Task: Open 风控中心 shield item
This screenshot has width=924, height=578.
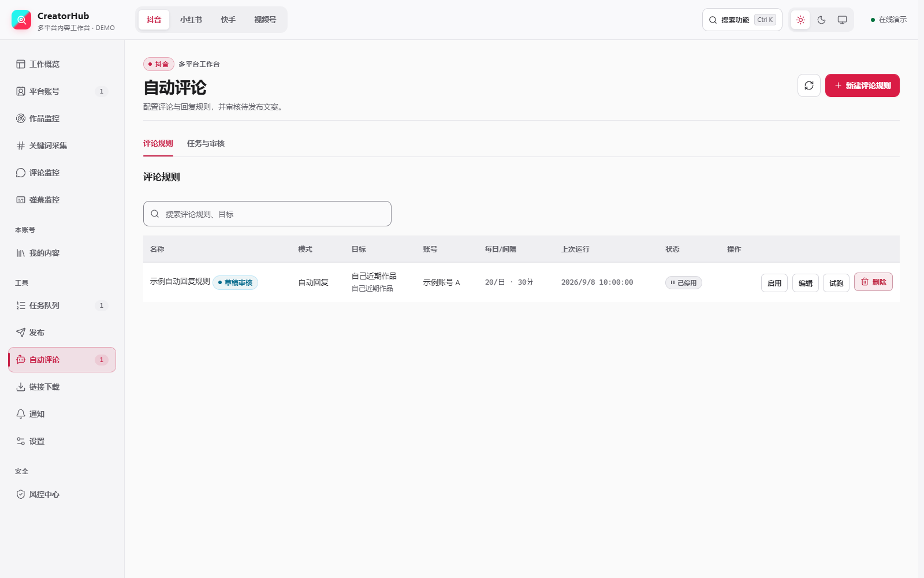Action: pyautogui.click(x=62, y=494)
